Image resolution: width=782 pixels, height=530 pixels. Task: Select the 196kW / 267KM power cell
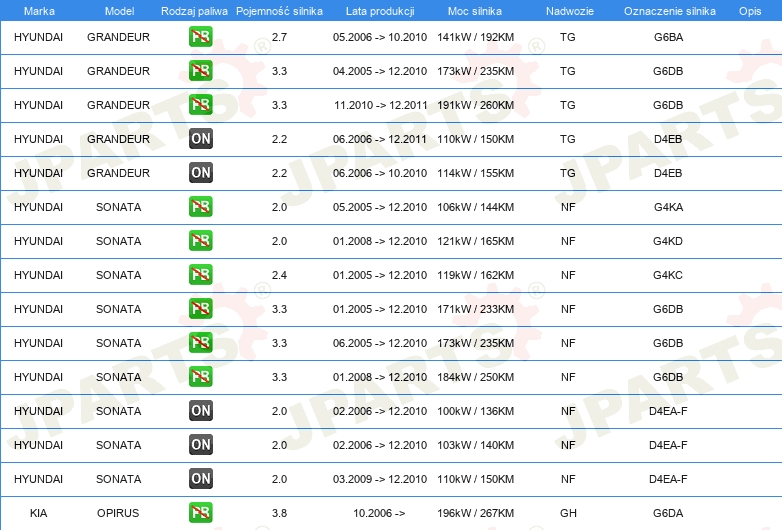[475, 513]
